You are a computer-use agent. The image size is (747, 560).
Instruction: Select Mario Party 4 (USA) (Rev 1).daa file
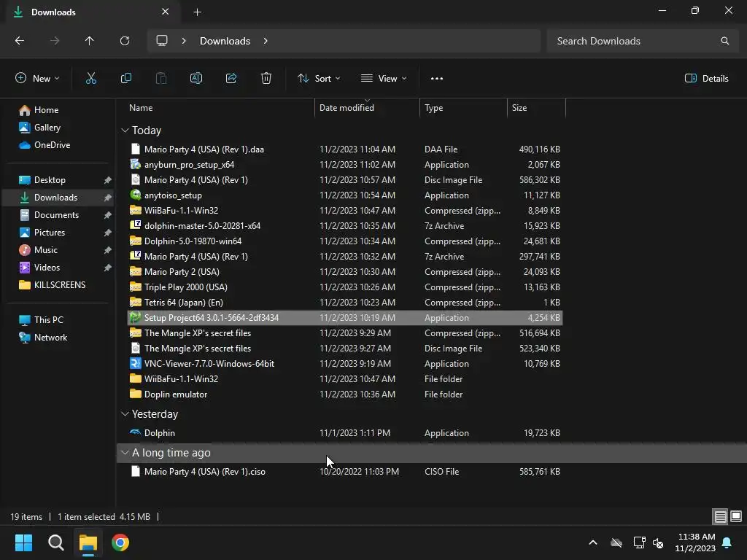click(345, 149)
